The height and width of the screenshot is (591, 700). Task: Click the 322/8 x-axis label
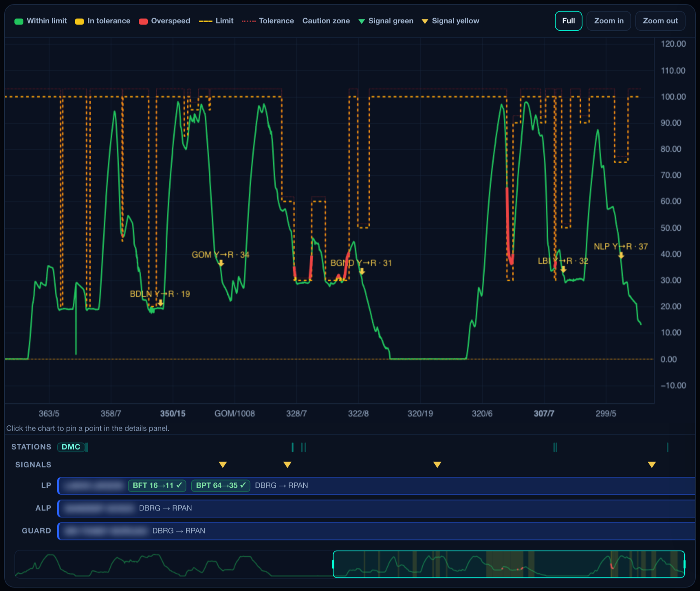pos(358,414)
